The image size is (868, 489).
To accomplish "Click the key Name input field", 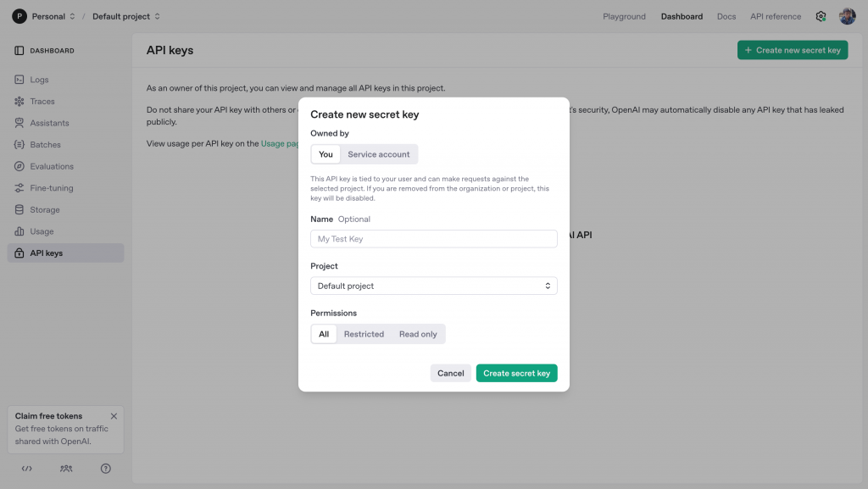I will click(433, 239).
